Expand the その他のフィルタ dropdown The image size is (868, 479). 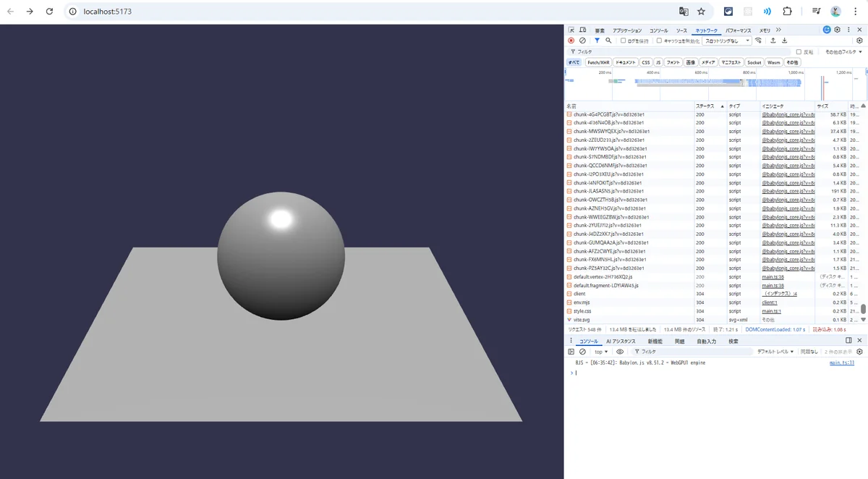click(843, 52)
